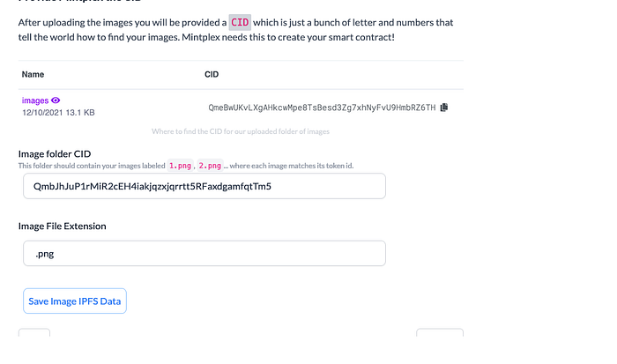
Task: Select the QmeBwUKv CID hash text
Action: tap(322, 107)
